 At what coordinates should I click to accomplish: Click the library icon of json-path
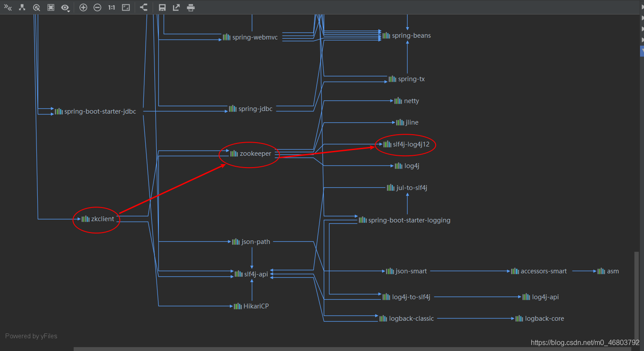tap(236, 242)
